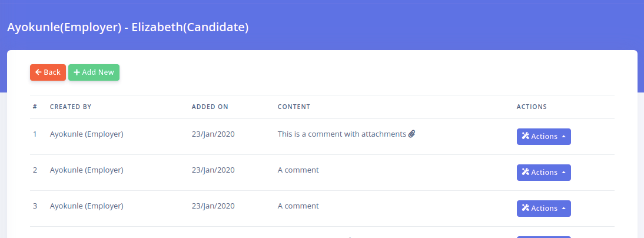Click the Content column header

tap(294, 107)
